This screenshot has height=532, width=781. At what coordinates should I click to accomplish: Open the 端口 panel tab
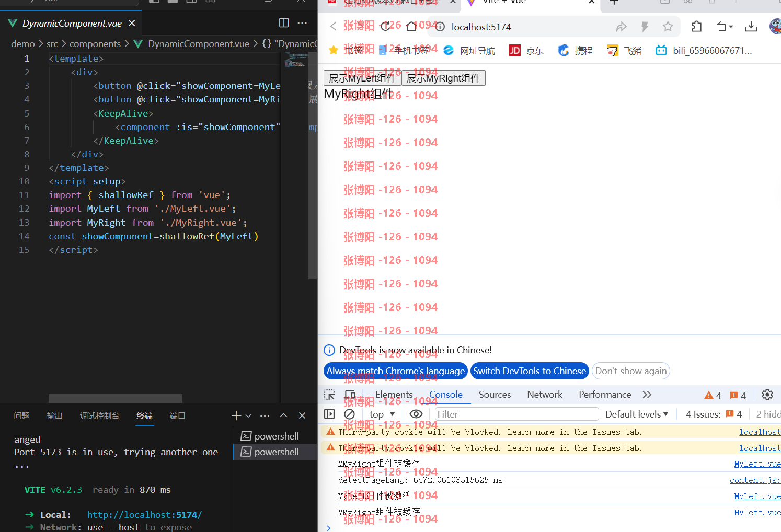tap(178, 415)
